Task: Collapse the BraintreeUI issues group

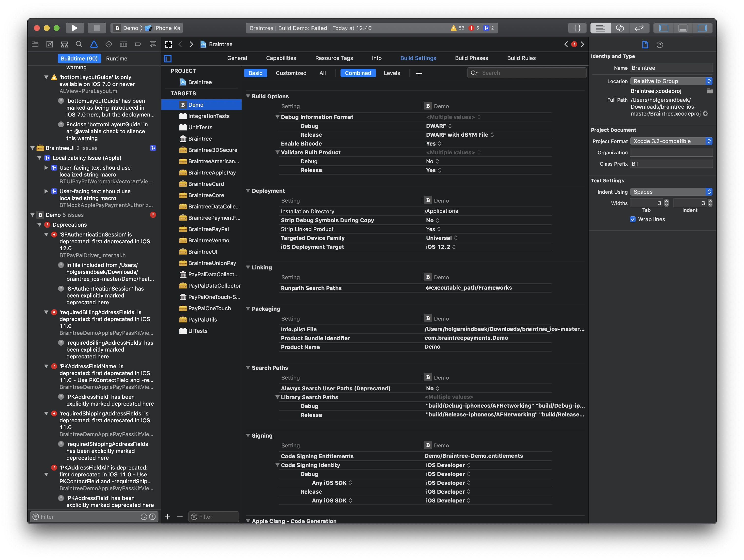Action: click(33, 148)
